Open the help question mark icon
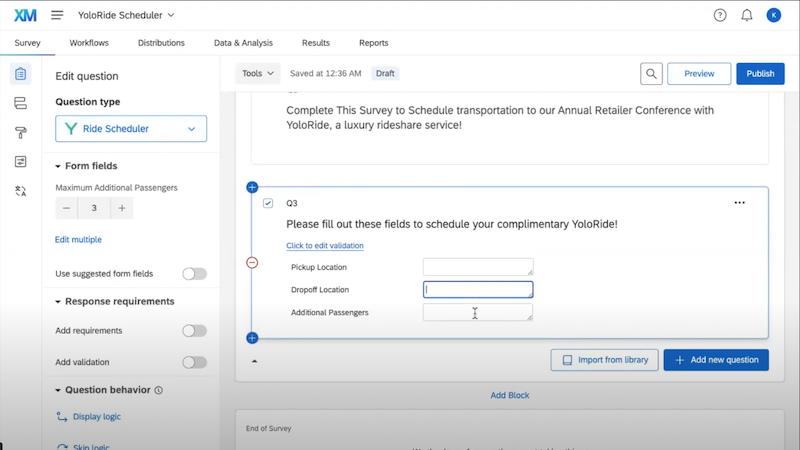This screenshot has height=450, width=800. [x=720, y=15]
